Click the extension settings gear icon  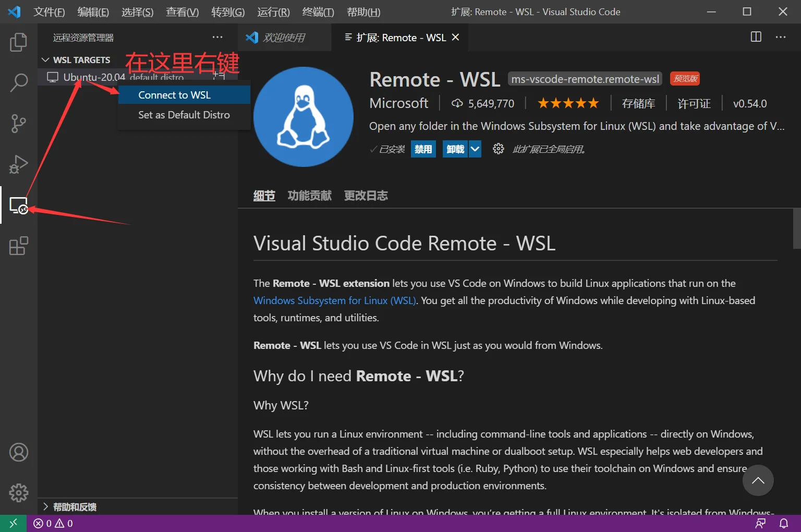[x=498, y=149]
